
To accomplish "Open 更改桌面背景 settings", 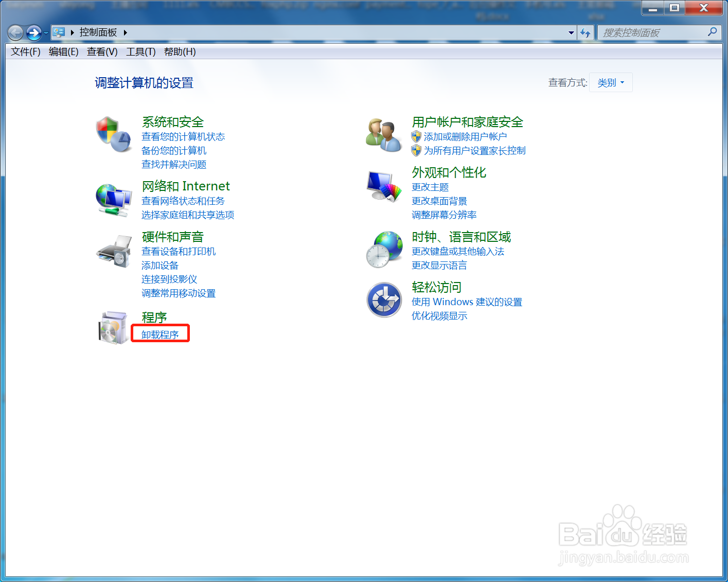I will (x=439, y=201).
